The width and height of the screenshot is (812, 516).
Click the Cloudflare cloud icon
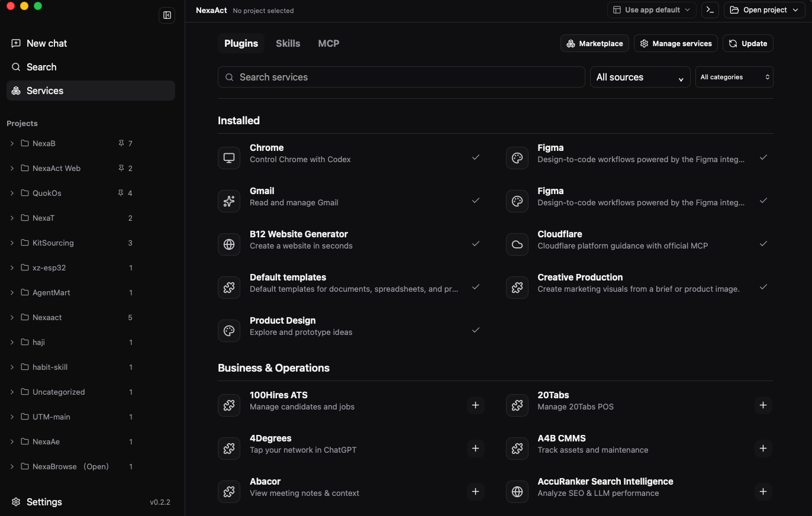517,244
